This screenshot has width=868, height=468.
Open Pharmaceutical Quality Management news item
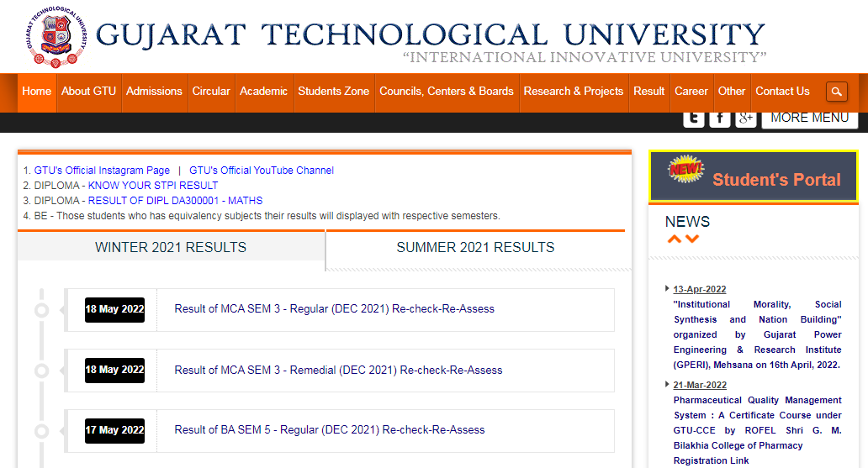point(757,430)
